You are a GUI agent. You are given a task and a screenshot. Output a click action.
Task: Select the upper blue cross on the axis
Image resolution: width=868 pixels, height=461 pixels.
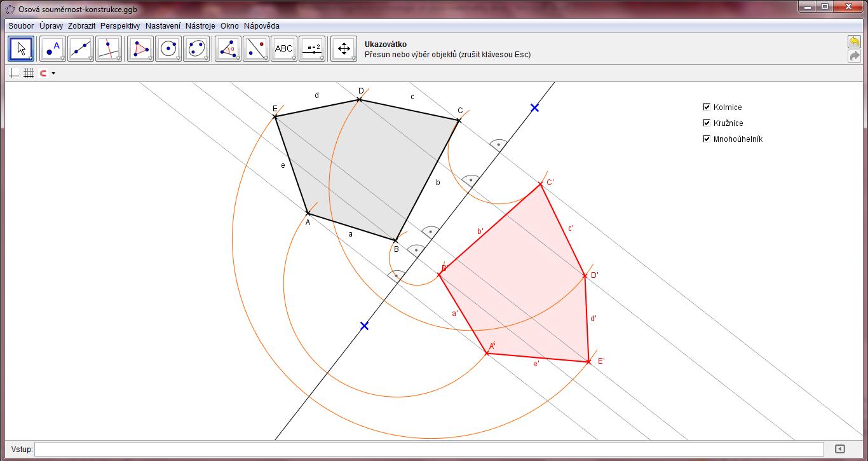pyautogui.click(x=534, y=108)
